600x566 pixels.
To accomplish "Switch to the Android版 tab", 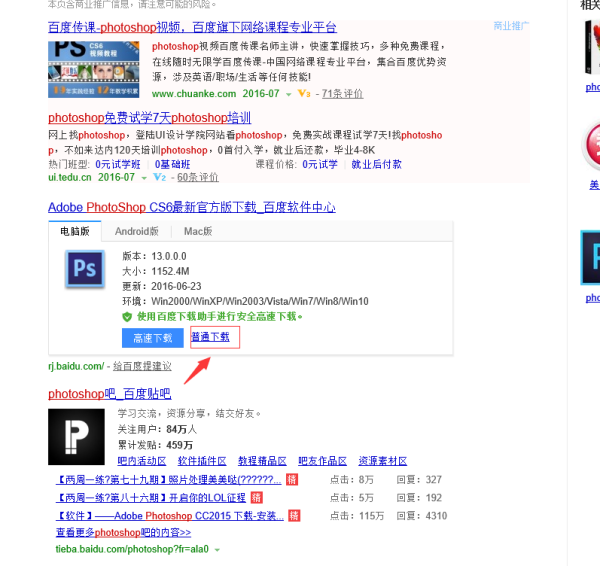I will click(138, 231).
